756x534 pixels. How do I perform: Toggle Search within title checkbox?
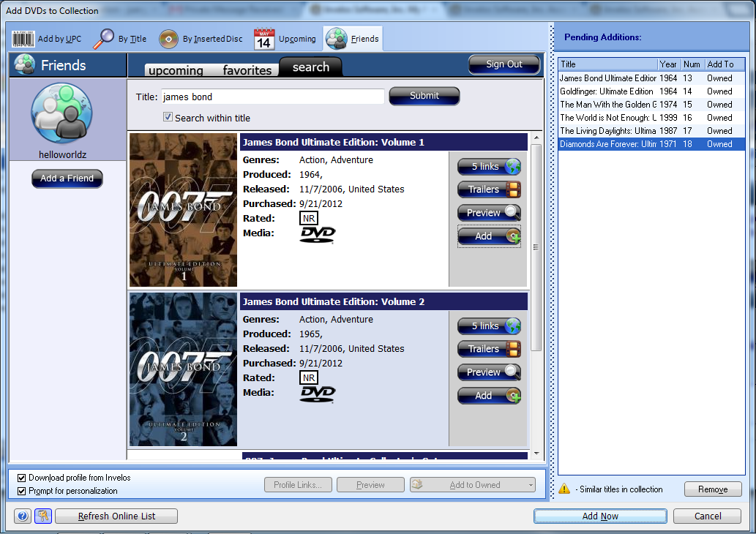[x=168, y=116]
